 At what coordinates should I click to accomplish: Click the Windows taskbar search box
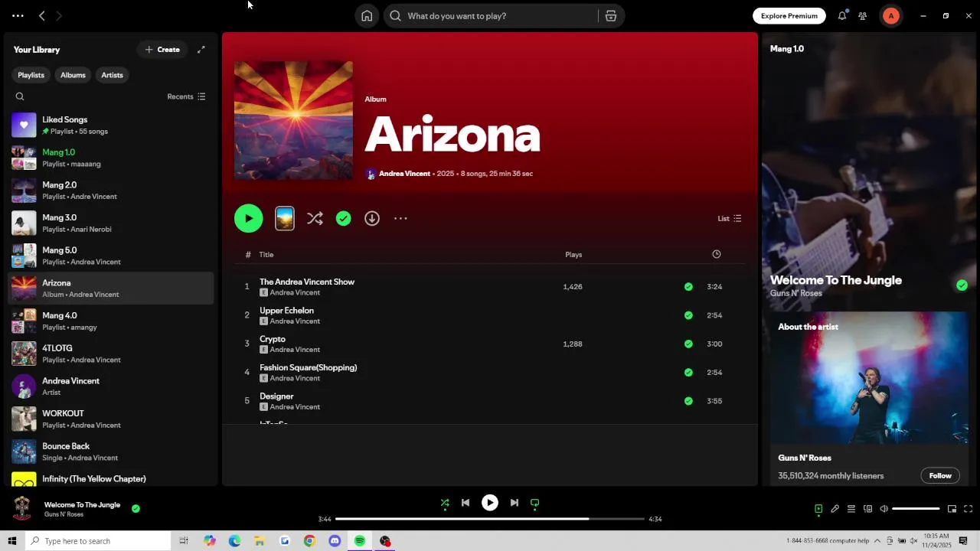pos(98,541)
